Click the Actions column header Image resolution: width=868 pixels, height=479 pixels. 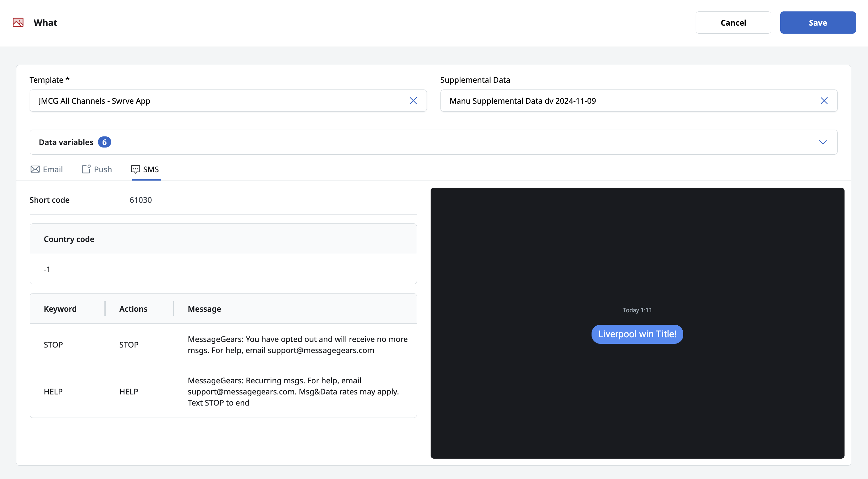click(133, 309)
